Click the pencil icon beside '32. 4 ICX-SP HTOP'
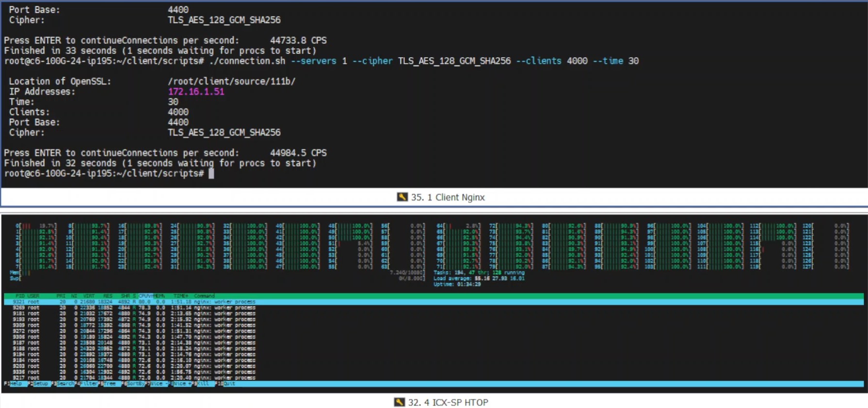Screen dimensions: 868x408 pos(399,402)
